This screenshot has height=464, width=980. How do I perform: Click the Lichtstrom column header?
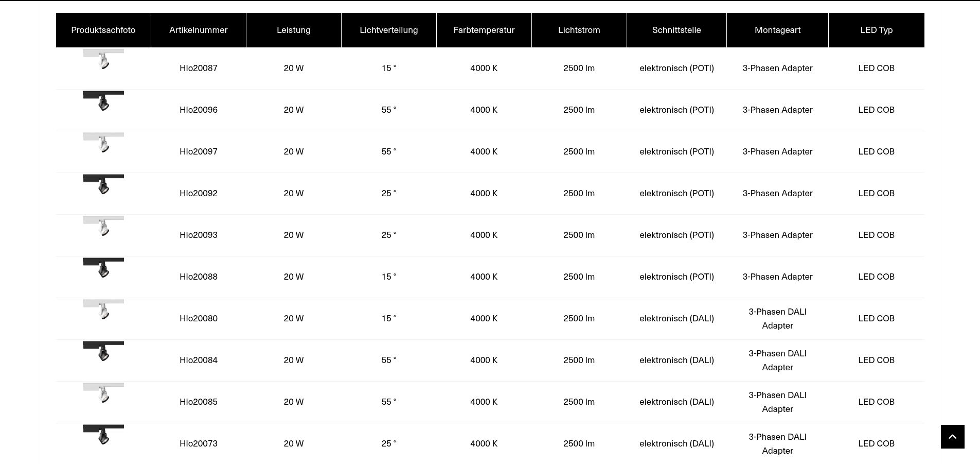tap(579, 30)
